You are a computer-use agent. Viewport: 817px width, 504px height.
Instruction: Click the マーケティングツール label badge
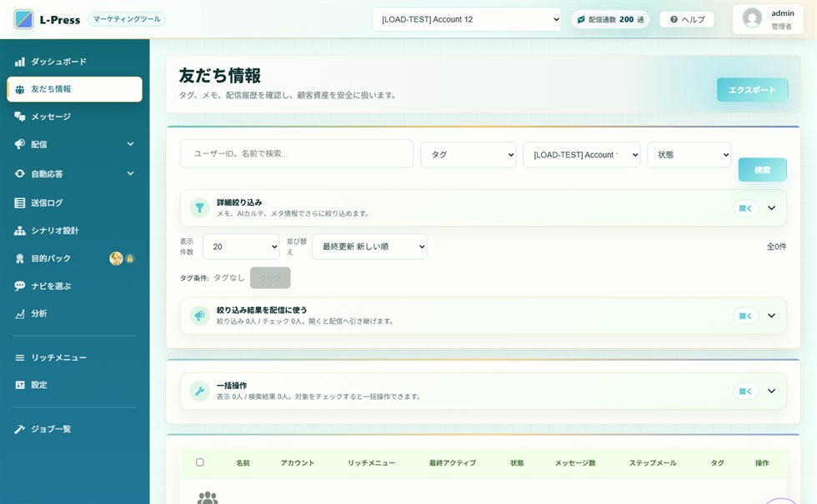(127, 19)
